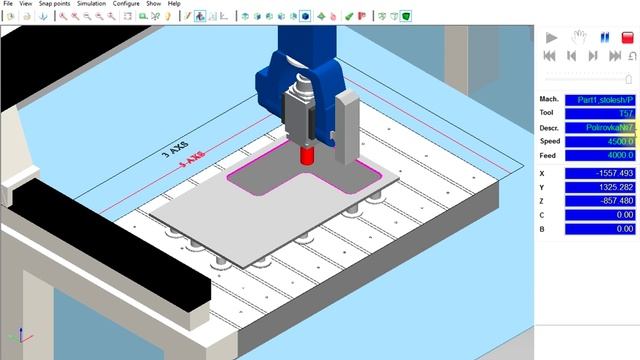Screen dimensions: 640x360
Task: Click the first red magnifier zoom icon
Action: tap(63, 16)
